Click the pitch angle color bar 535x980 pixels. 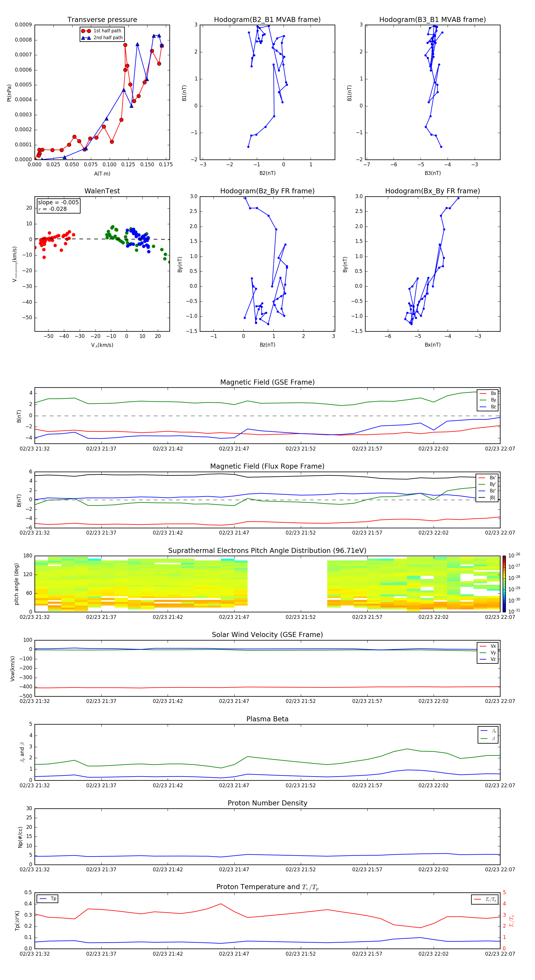click(504, 584)
